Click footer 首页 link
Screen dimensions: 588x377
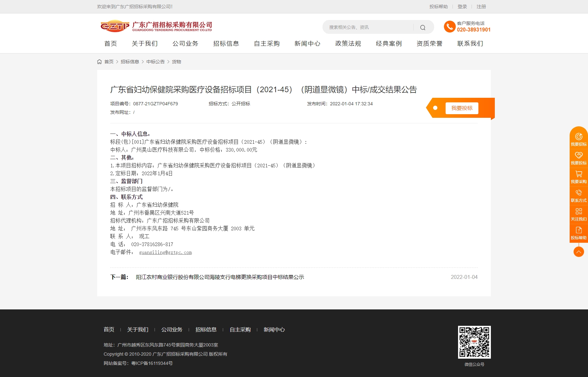click(x=109, y=330)
